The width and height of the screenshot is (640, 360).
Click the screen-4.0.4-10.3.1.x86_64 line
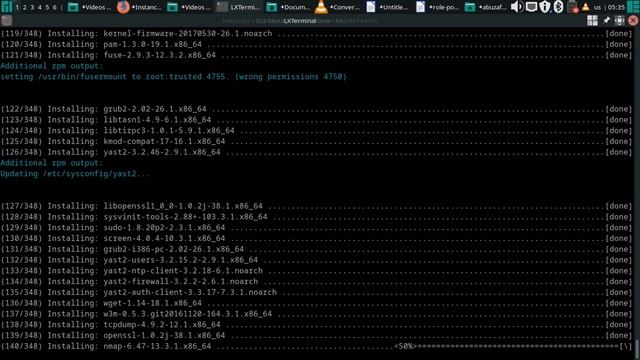tap(316, 238)
